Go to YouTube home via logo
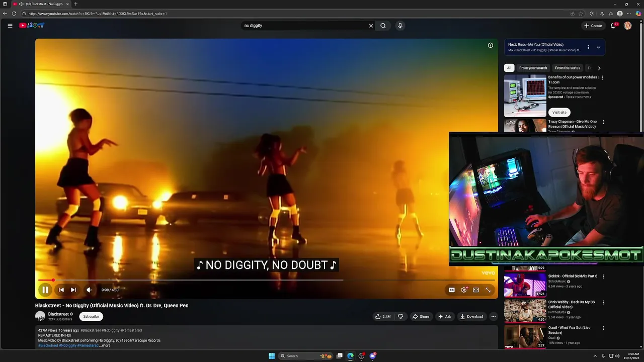This screenshot has height=362, width=644. pyautogui.click(x=32, y=25)
